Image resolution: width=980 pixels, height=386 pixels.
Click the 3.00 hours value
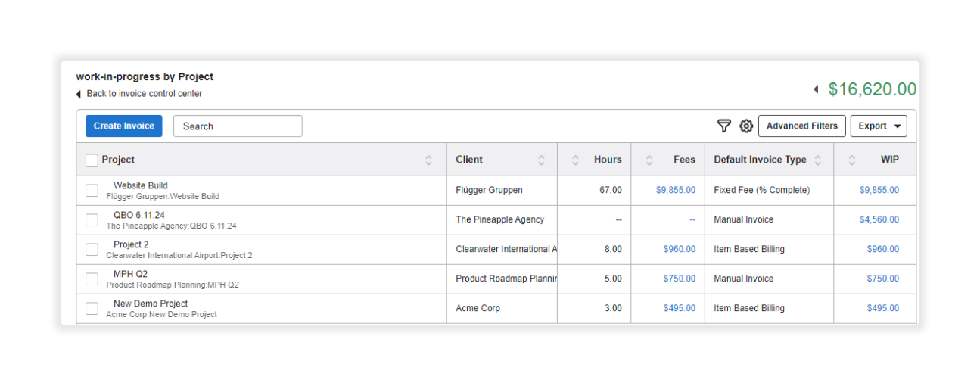(x=613, y=308)
